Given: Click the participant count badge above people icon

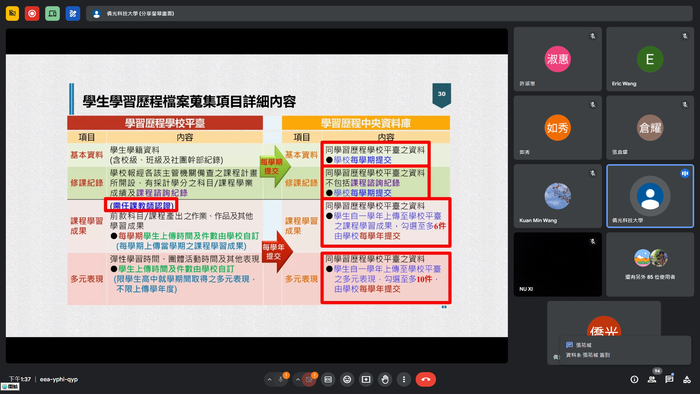Looking at the screenshot, I should (657, 371).
